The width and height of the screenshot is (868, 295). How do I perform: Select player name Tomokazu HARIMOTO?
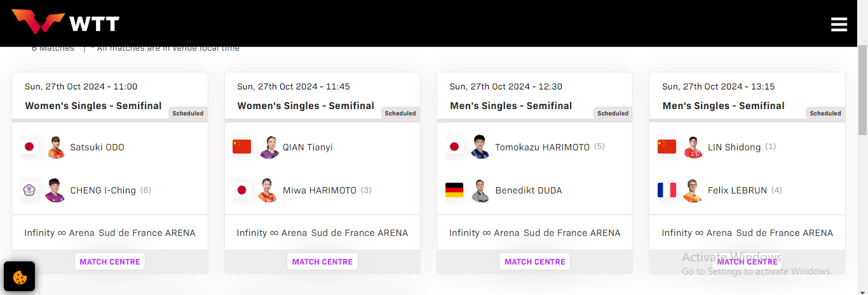[543, 147]
